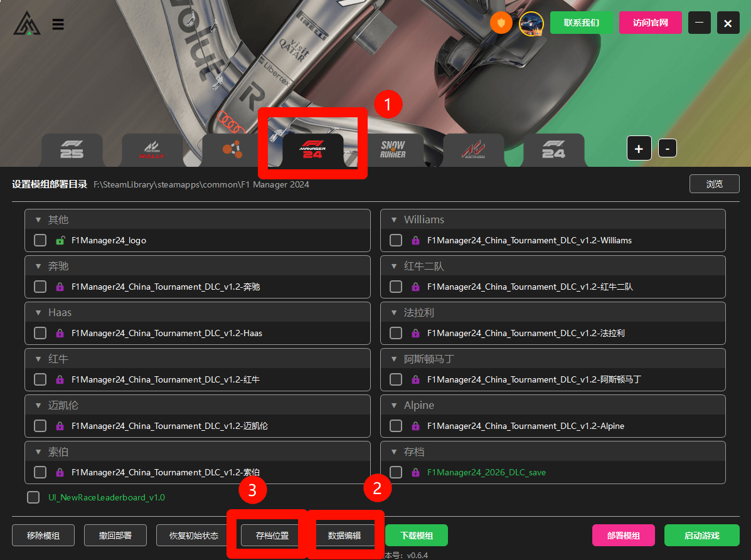Image resolution: width=751 pixels, height=560 pixels.
Task: Click purple lock icon of Haas mod
Action: pos(60,333)
